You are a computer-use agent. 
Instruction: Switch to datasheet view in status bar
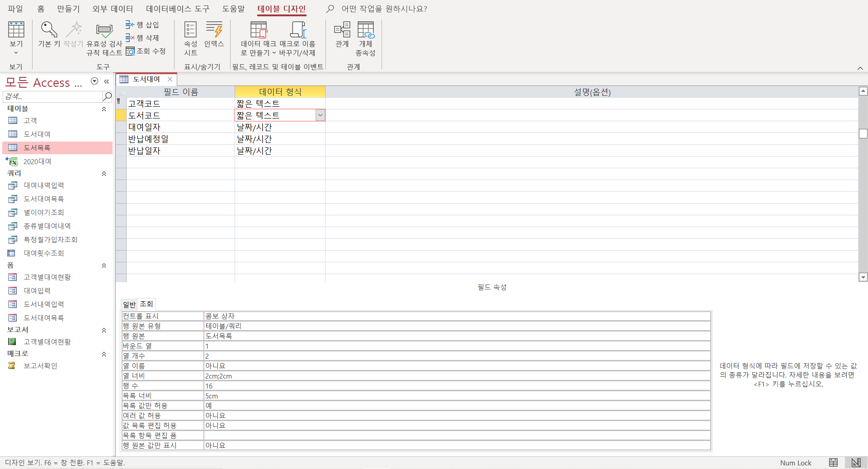[833, 463]
